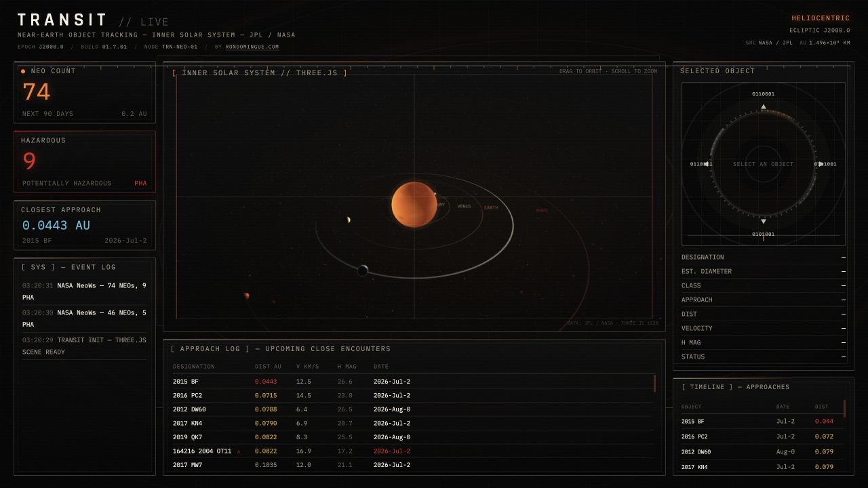Open the RONDOMINGUE.COM link
This screenshot has height=488, width=868.
252,47
